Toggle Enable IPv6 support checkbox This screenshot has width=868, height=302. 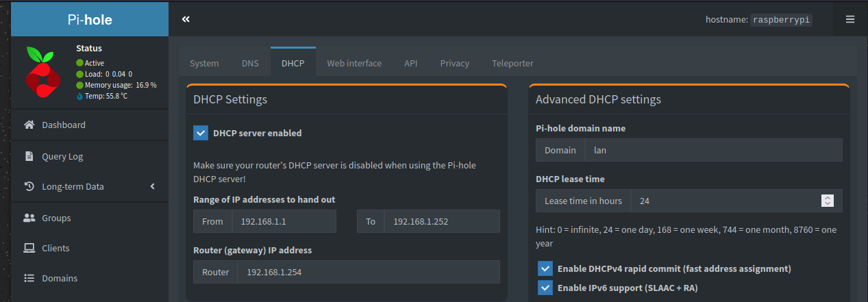click(x=545, y=288)
